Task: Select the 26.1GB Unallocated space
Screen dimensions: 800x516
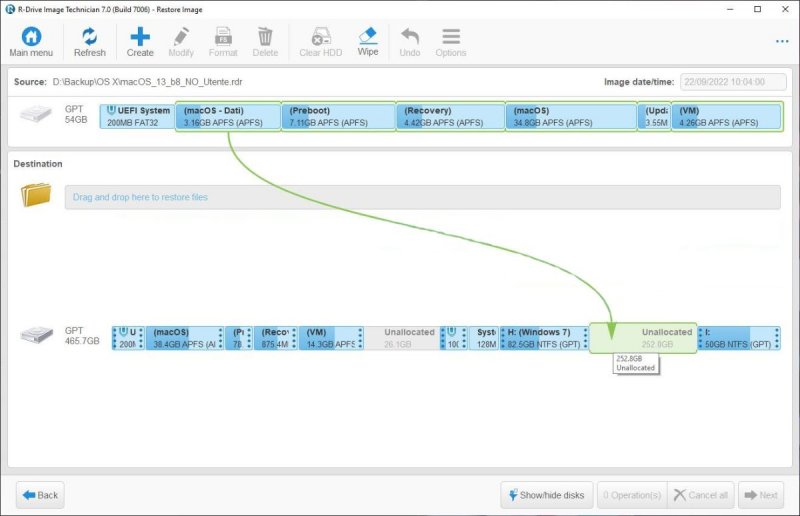Action: pos(402,338)
